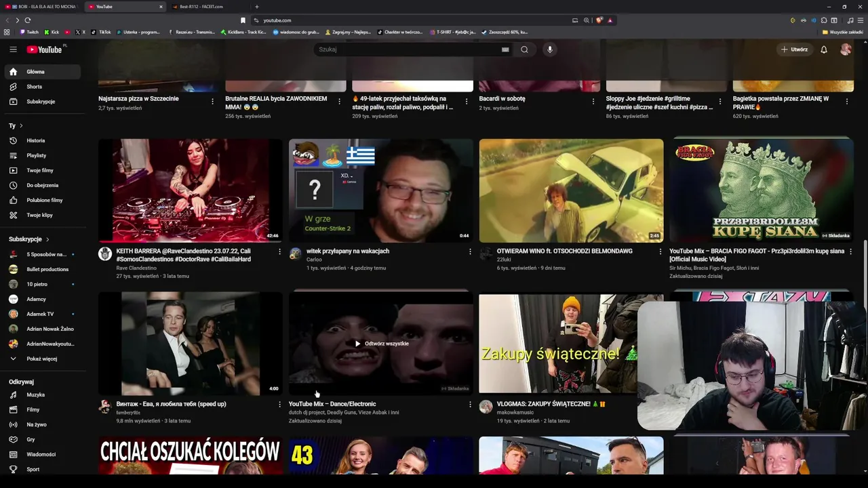Open more options for Винтаж - Ева video
The image size is (868, 488).
coord(279,405)
